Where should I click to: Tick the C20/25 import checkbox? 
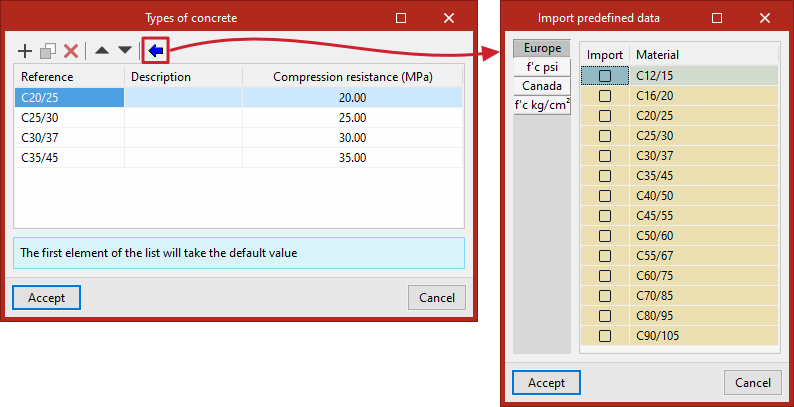605,116
